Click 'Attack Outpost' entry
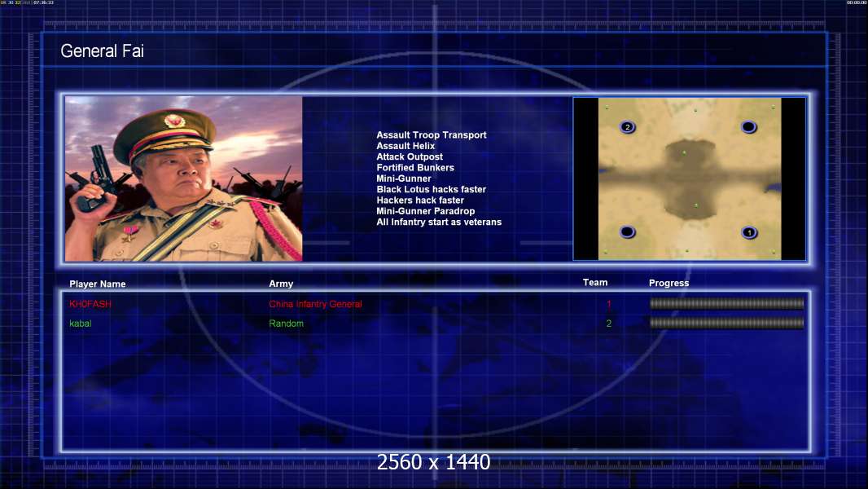The width and height of the screenshot is (868, 489). click(x=409, y=156)
